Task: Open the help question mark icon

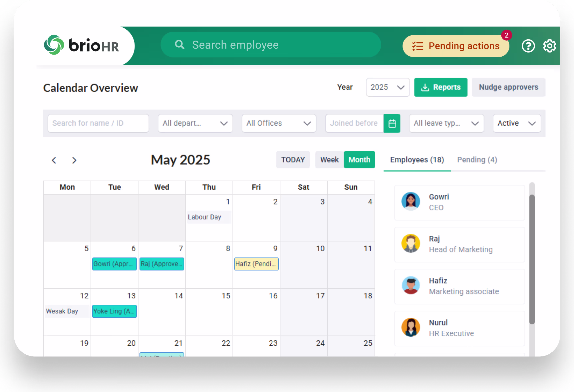Action: click(x=528, y=46)
